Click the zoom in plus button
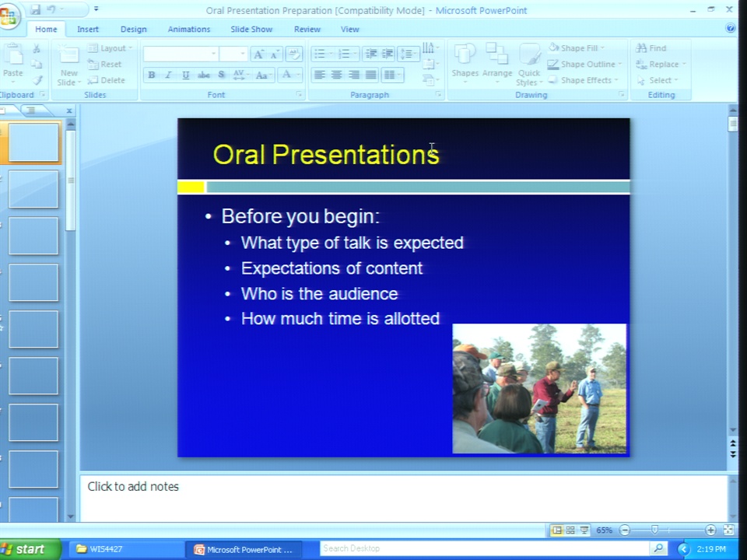The height and width of the screenshot is (560, 747). tap(710, 530)
